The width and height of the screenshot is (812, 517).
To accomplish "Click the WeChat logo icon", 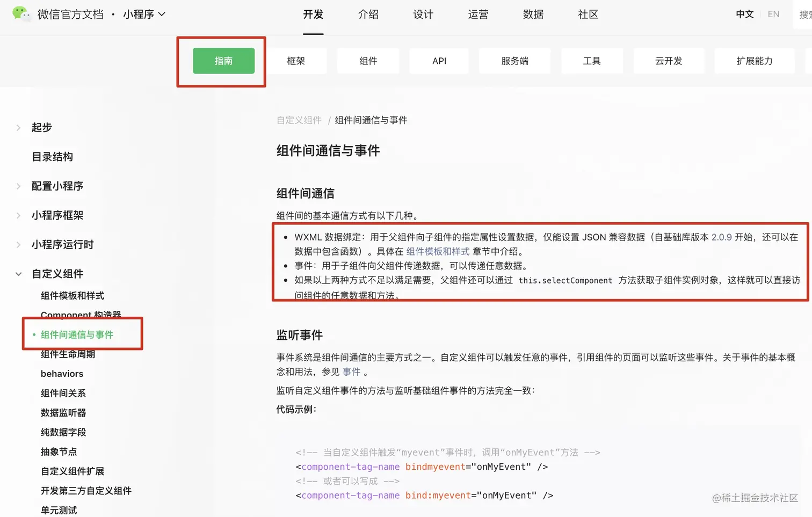I will click(22, 14).
